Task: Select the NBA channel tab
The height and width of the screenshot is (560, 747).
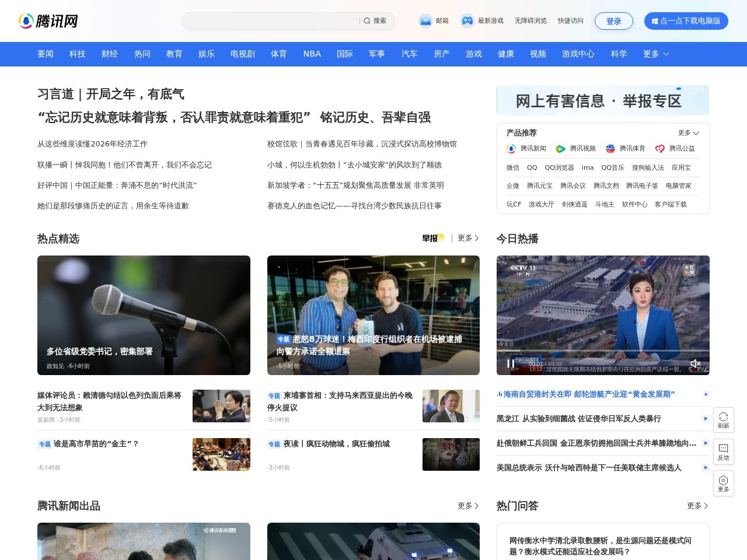Action: 312,54
